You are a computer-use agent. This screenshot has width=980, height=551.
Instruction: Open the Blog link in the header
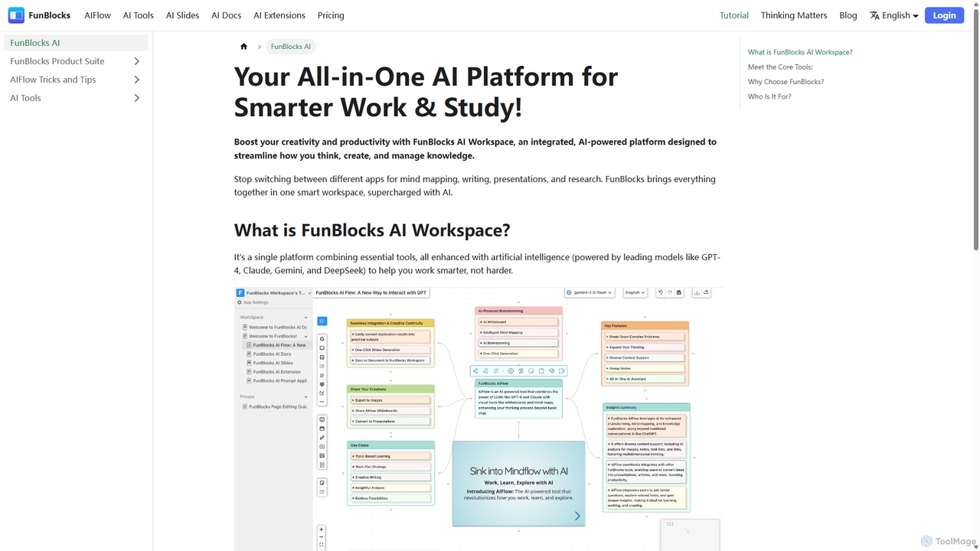(848, 15)
